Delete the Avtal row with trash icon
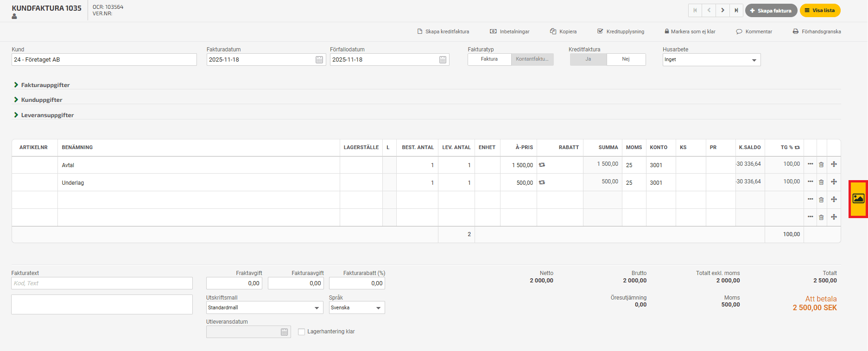Image resolution: width=868 pixels, height=351 pixels. click(x=821, y=164)
